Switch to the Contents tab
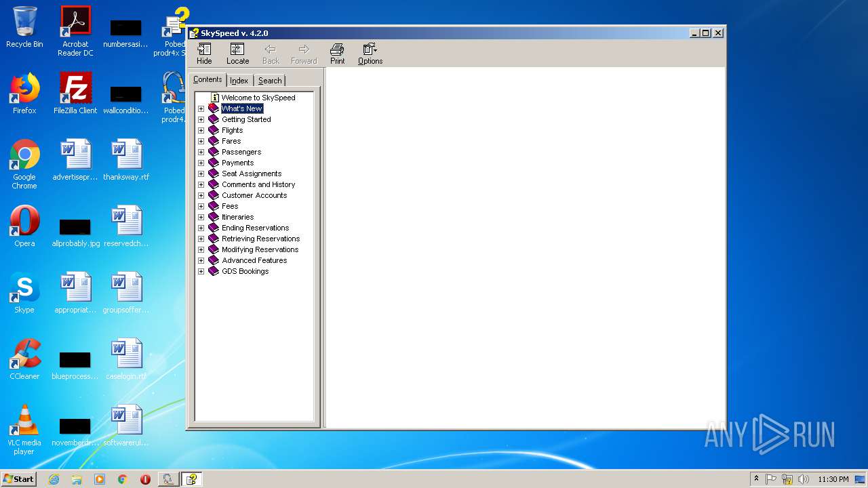Image resolution: width=868 pixels, height=488 pixels. (x=208, y=79)
